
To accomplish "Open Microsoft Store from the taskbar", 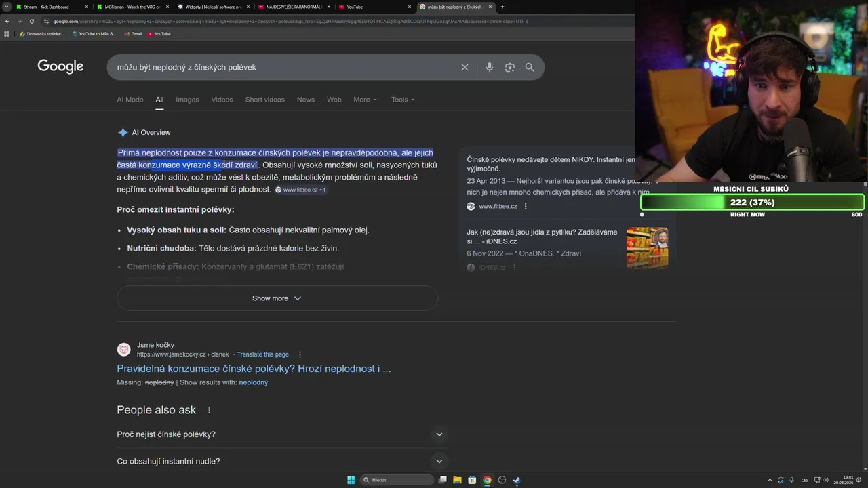I will [472, 480].
